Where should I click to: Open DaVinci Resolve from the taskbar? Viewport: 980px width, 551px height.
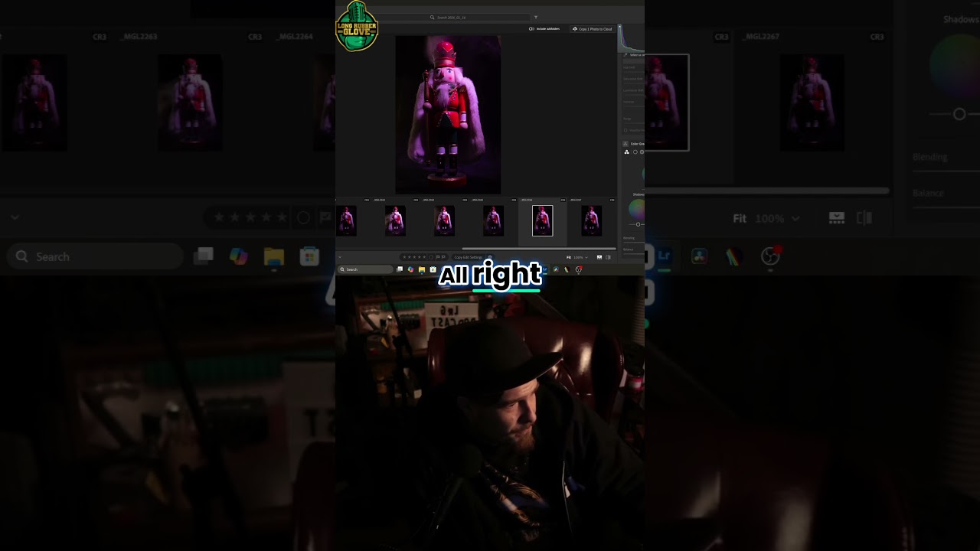pyautogui.click(x=556, y=269)
